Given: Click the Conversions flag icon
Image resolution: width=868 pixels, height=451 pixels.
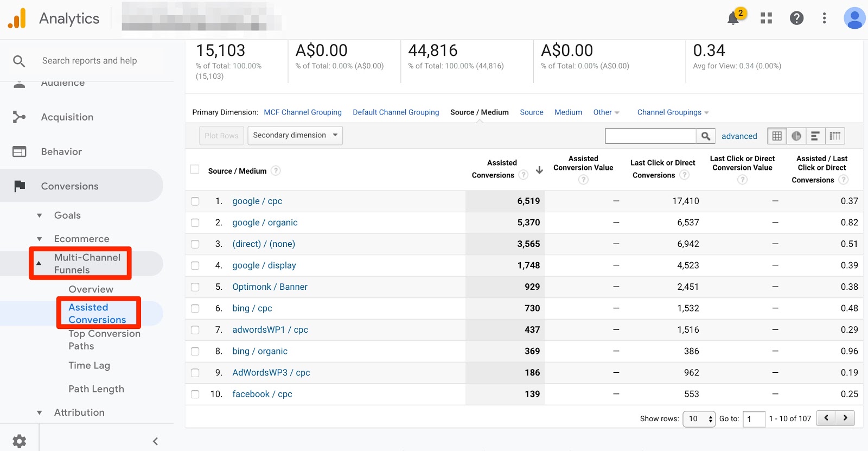Looking at the screenshot, I should coord(20,186).
